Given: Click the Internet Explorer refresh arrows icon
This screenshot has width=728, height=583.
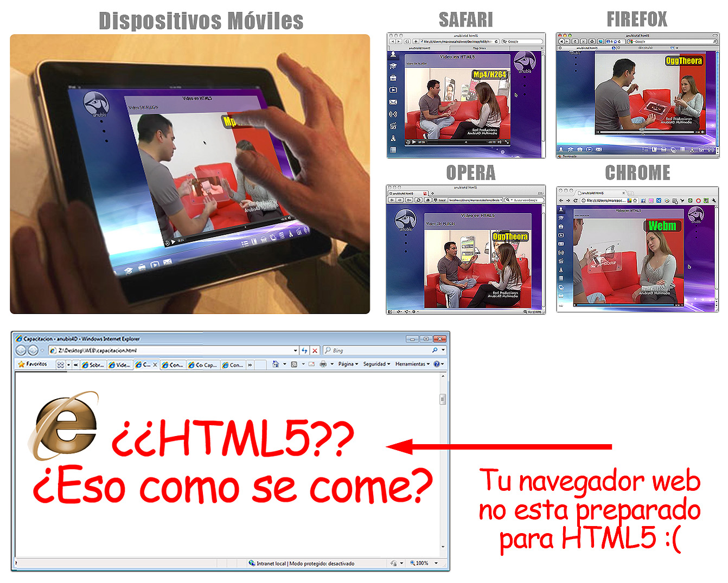Looking at the screenshot, I should [x=304, y=351].
